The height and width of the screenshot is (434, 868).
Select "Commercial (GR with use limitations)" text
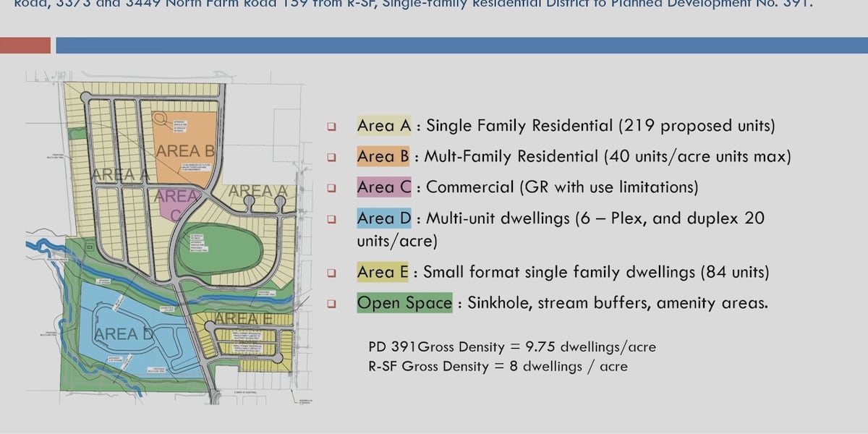click(x=562, y=187)
